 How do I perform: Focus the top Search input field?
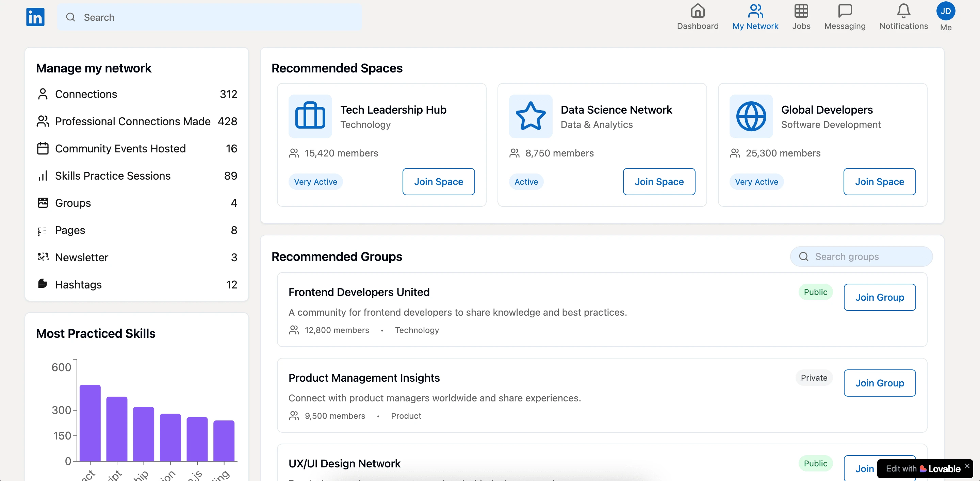coord(209,17)
